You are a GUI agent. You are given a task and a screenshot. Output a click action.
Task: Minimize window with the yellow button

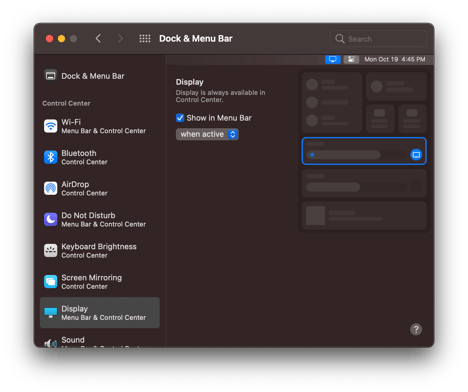point(61,39)
